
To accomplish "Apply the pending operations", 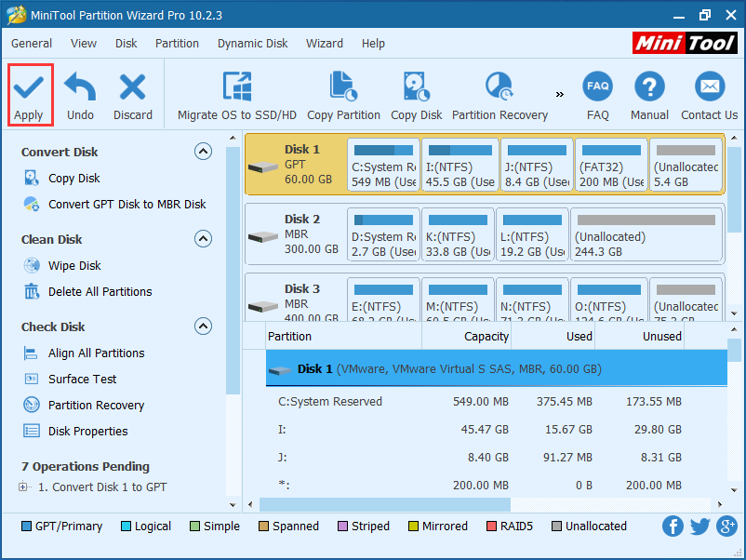I will [30, 95].
